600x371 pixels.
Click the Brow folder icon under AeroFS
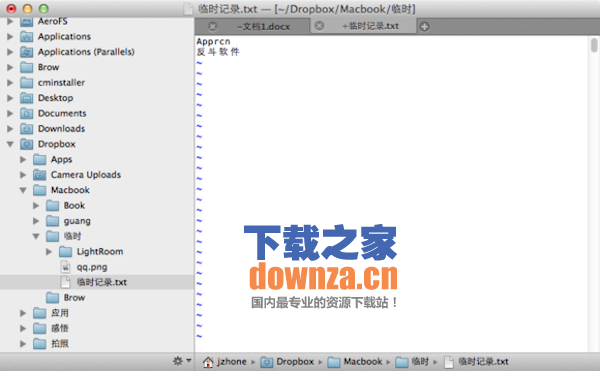pos(26,67)
